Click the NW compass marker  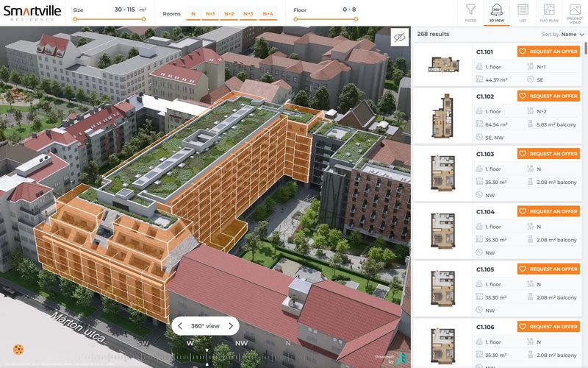pyautogui.click(x=242, y=343)
